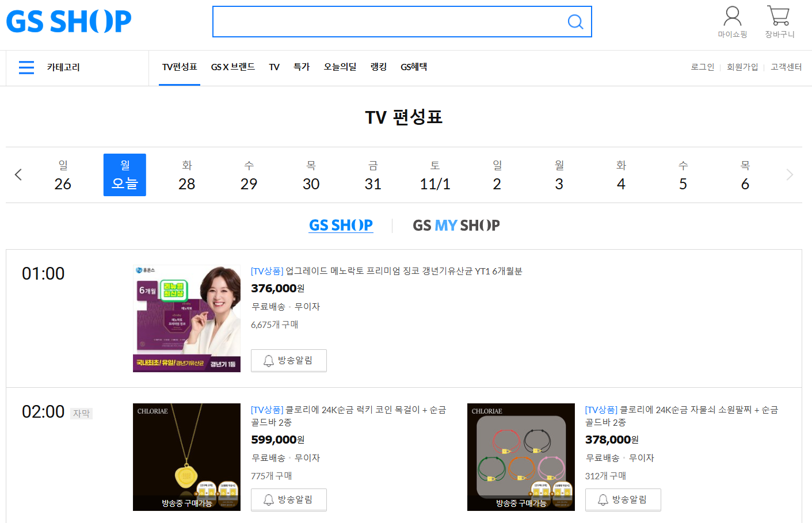Open 럭키 코인 목걸이 thumbnail

pos(186,457)
